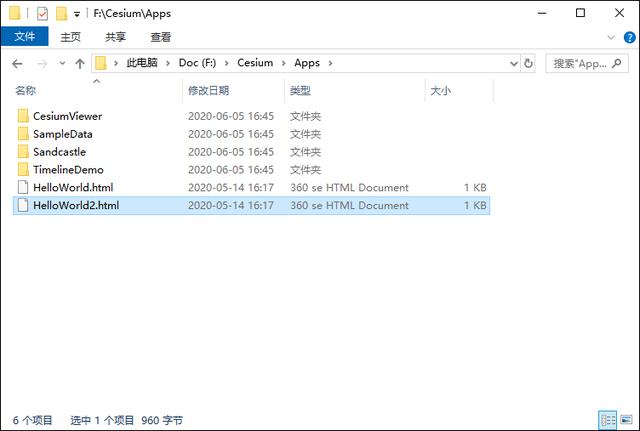Image resolution: width=640 pixels, height=431 pixels.
Task: Click HelloWorld.html type 360 se HTML Document
Action: point(349,188)
